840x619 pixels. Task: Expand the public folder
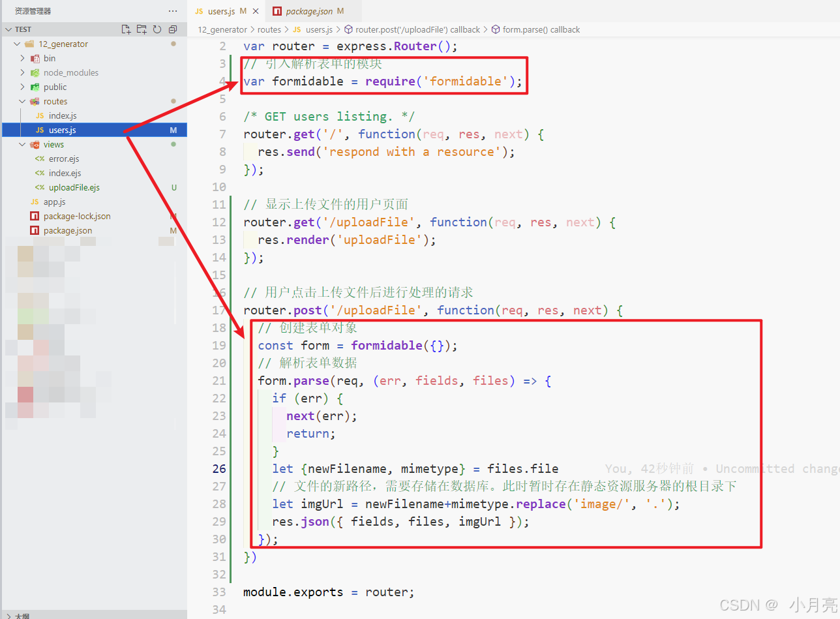[x=22, y=87]
